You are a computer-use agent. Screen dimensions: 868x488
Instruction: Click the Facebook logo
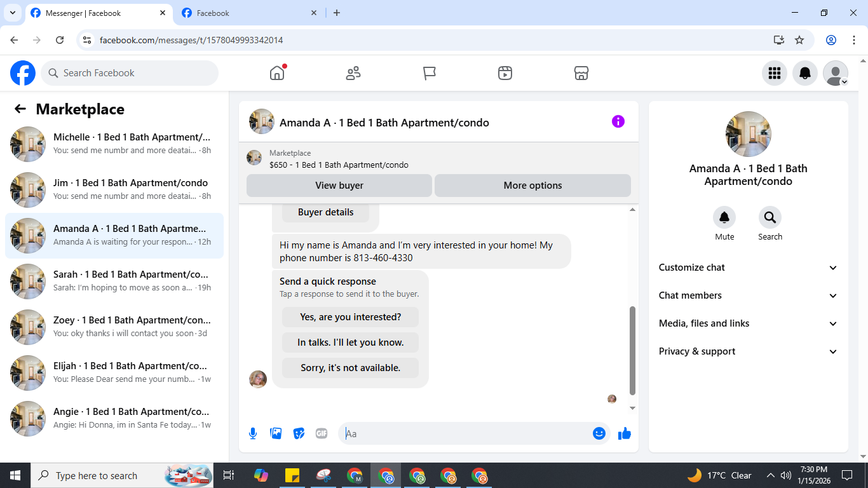pyautogui.click(x=23, y=73)
